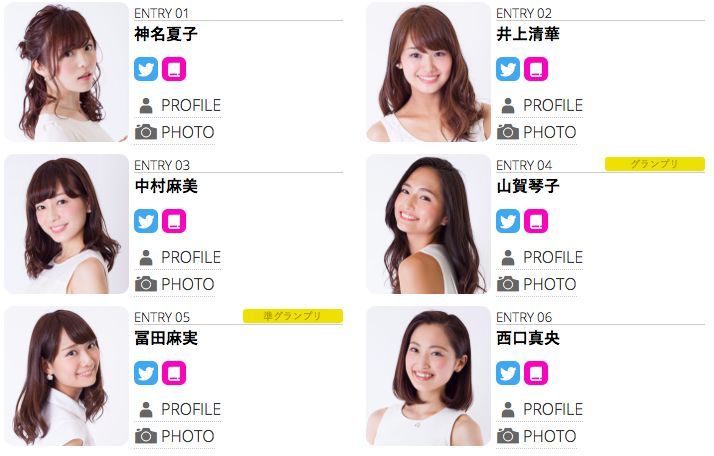Open Twitter icon for Entry 02 井上清華

coord(508,69)
